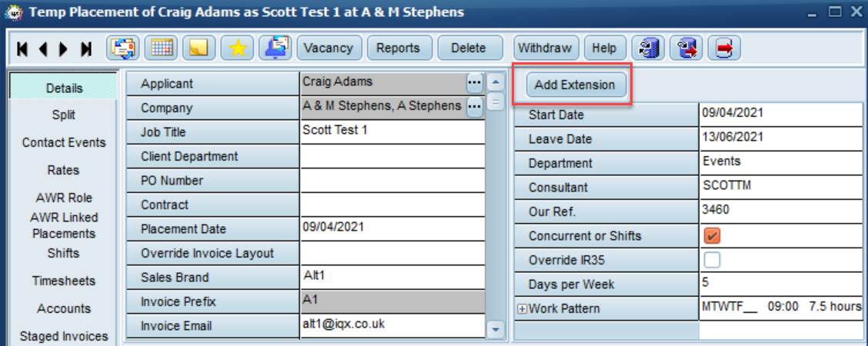Tick the Override IR35 checkbox
Image resolution: width=868 pixels, height=346 pixels.
pos(712,260)
